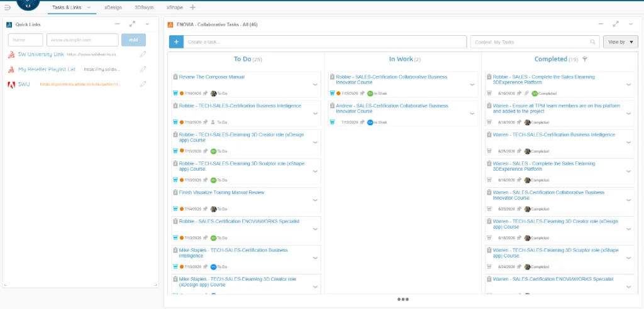The height and width of the screenshot is (309, 644).
Task: Open the sidebar hamburger menu icon
Action: coord(8,8)
